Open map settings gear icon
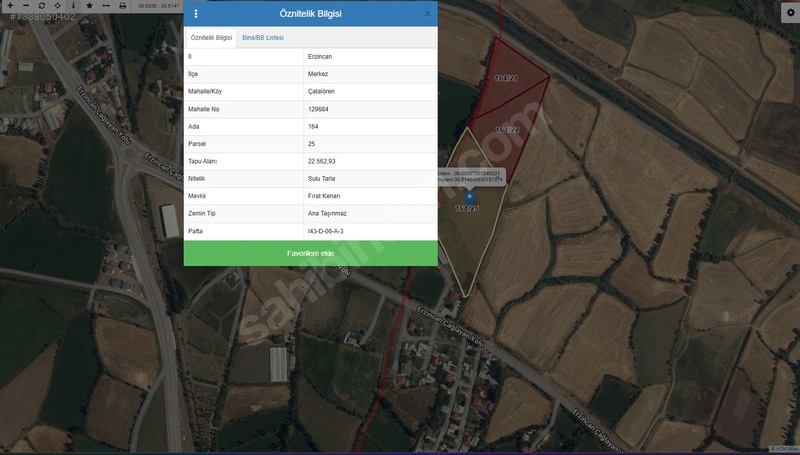The height and width of the screenshot is (455, 800). [x=791, y=13]
